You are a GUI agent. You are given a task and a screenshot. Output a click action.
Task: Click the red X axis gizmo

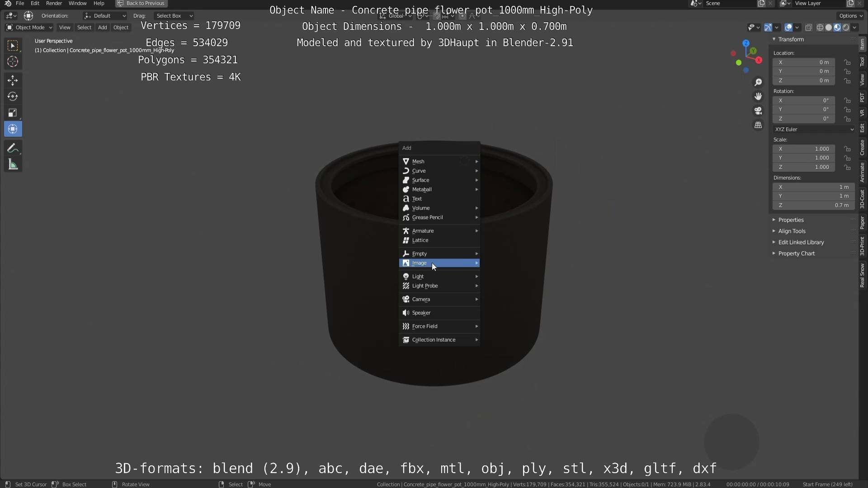click(x=759, y=60)
